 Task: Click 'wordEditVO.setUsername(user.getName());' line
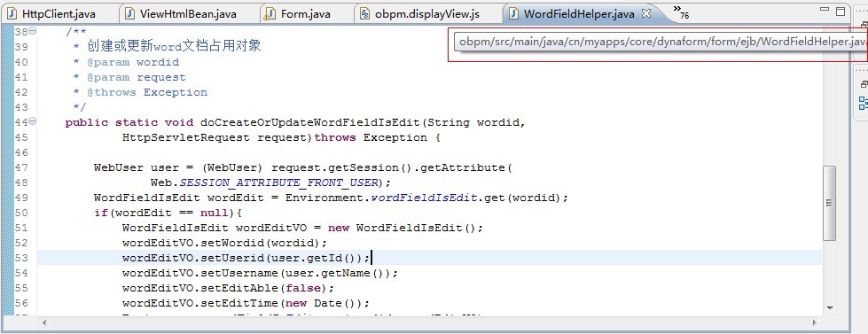coord(260,273)
